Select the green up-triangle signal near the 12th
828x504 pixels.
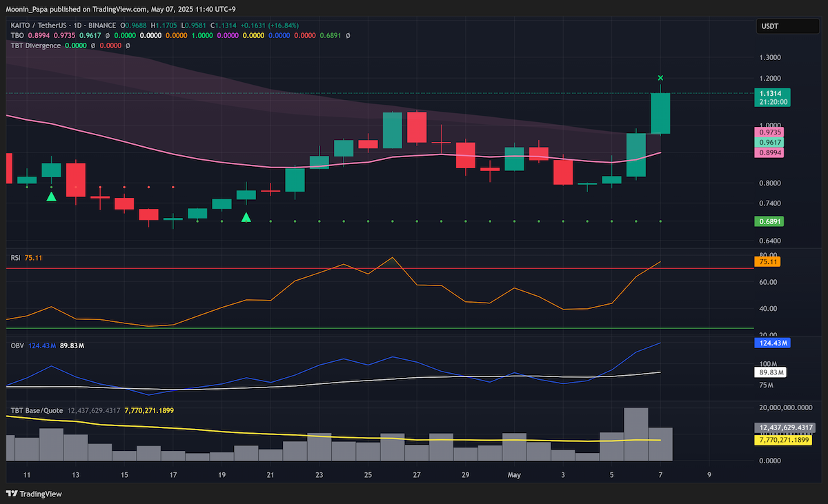pyautogui.click(x=51, y=196)
